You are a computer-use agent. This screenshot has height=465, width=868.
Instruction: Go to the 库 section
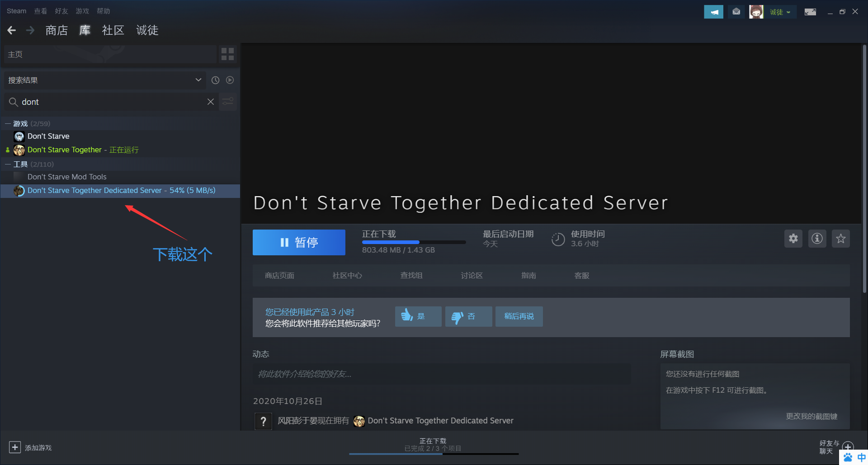pyautogui.click(x=85, y=30)
